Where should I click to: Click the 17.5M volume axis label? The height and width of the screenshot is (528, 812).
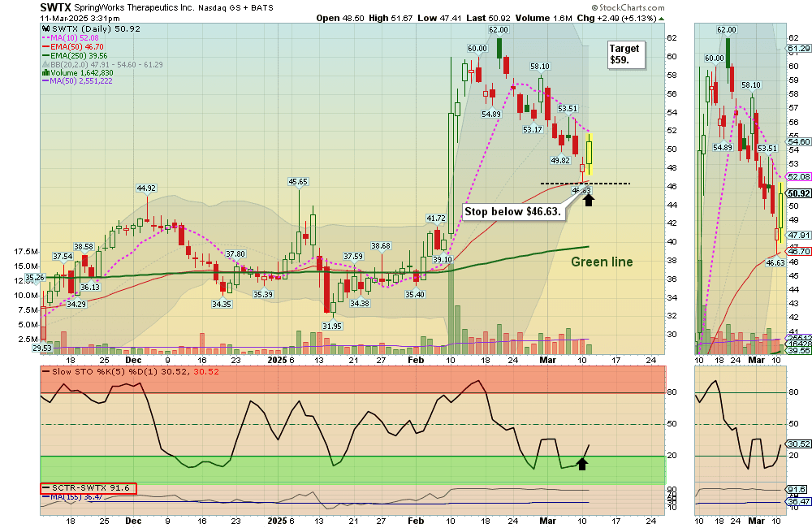26,251
